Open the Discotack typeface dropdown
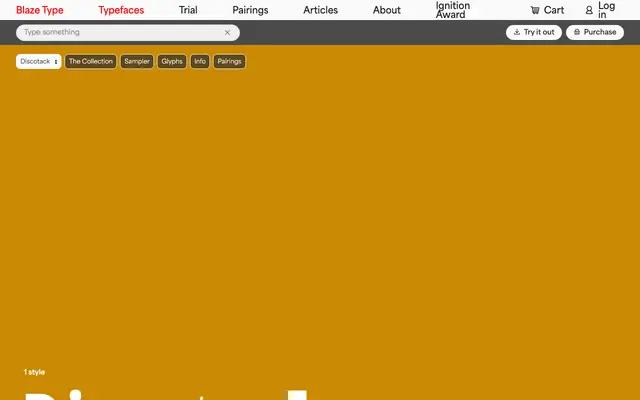Screen dimensions: 640x400 click(39, 62)
